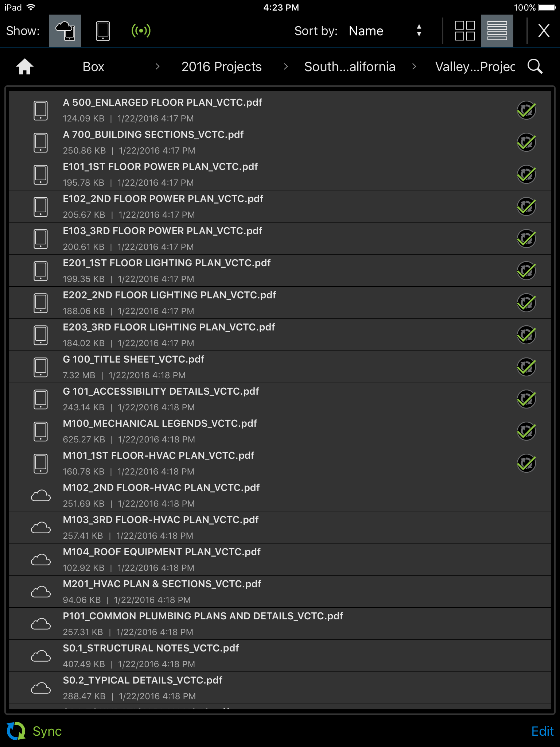This screenshot has height=747, width=560.
Task: Open the Sort by Name dropdown
Action: [x=366, y=31]
